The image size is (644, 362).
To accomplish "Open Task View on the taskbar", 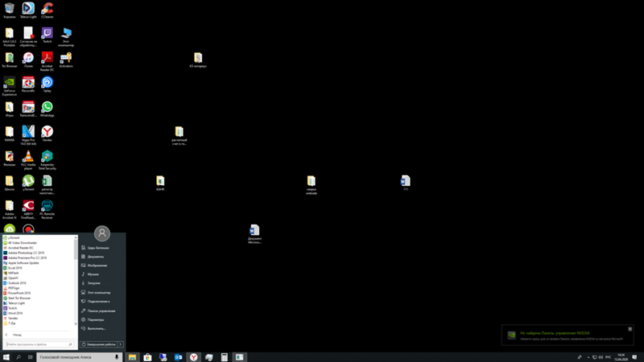I will pos(30,357).
